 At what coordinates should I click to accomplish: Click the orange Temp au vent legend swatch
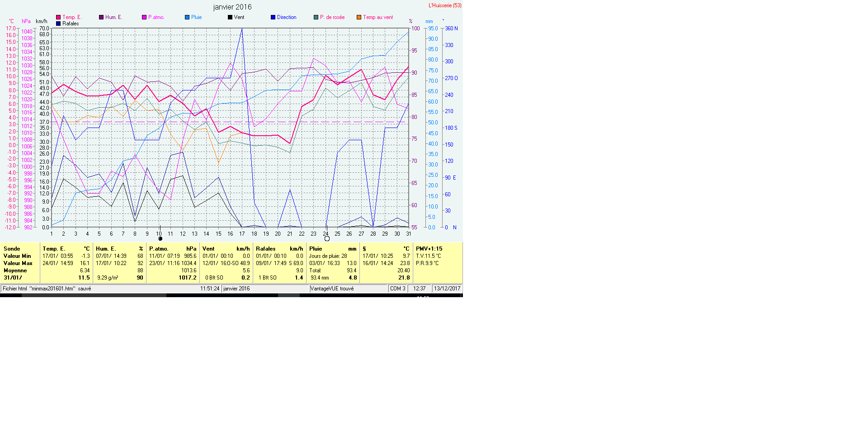click(359, 17)
